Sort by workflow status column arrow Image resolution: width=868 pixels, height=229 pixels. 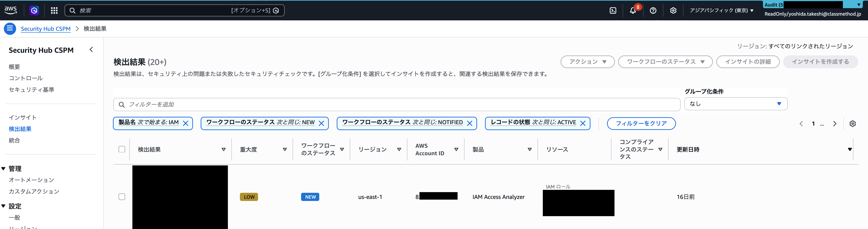(342, 150)
